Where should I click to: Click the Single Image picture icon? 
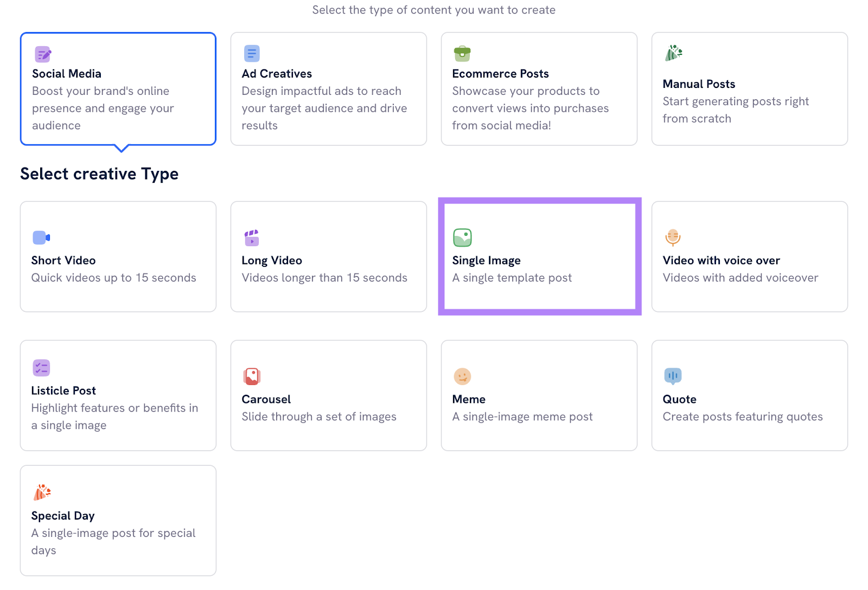click(462, 238)
